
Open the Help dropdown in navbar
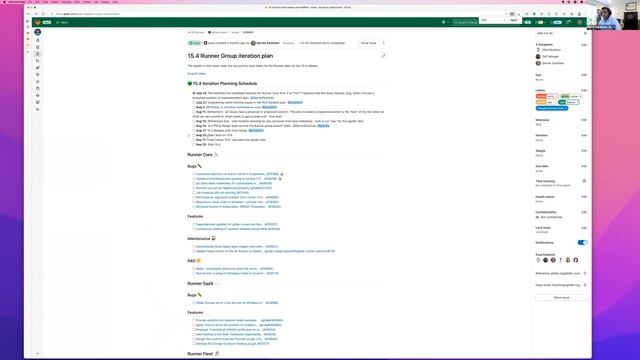(x=569, y=22)
